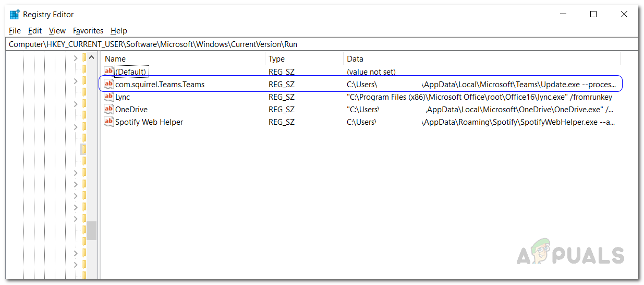
Task: Click the tree pane vertical scrollbar thumb
Action: (92, 230)
